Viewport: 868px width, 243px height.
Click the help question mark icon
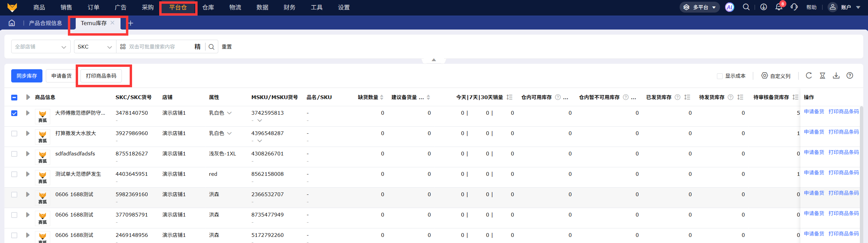tap(850, 76)
